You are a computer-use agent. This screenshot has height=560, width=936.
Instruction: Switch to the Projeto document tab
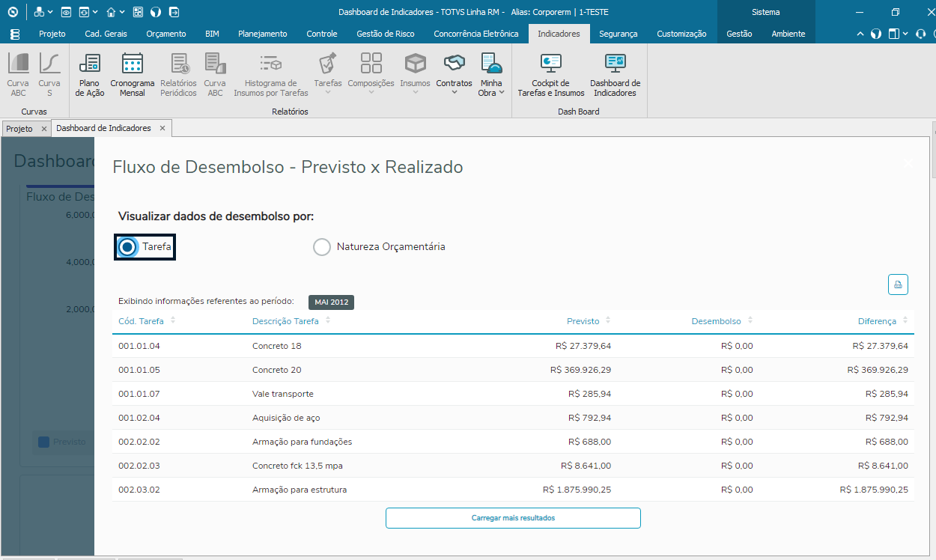(x=19, y=129)
